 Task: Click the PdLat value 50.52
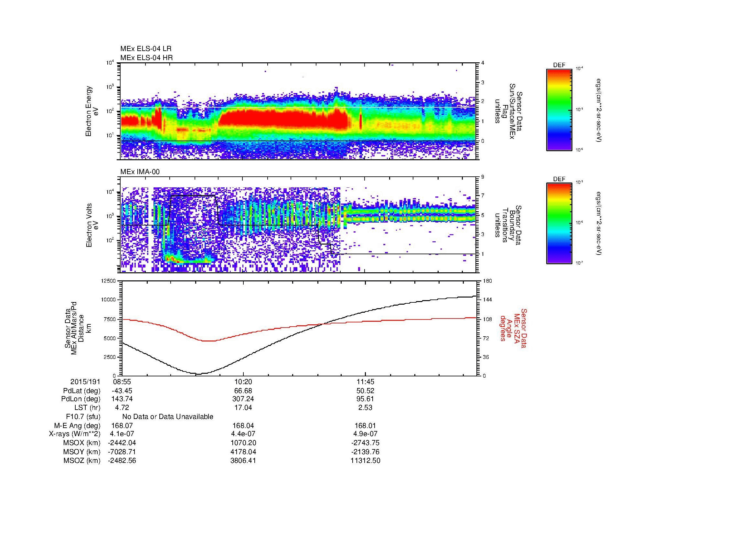coord(365,391)
